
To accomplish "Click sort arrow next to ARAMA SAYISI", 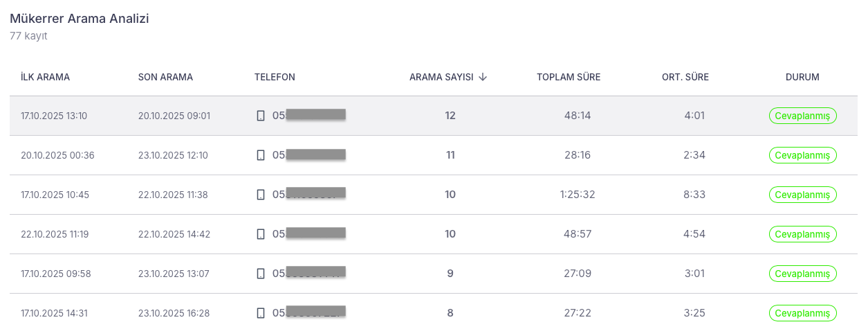I will 483,77.
